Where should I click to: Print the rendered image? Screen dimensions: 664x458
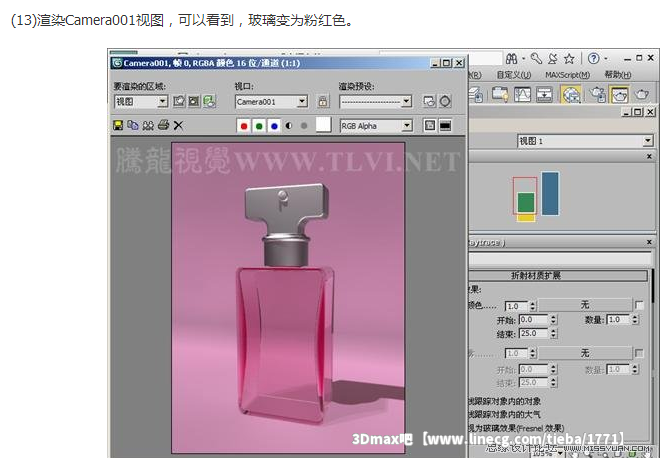(x=163, y=125)
